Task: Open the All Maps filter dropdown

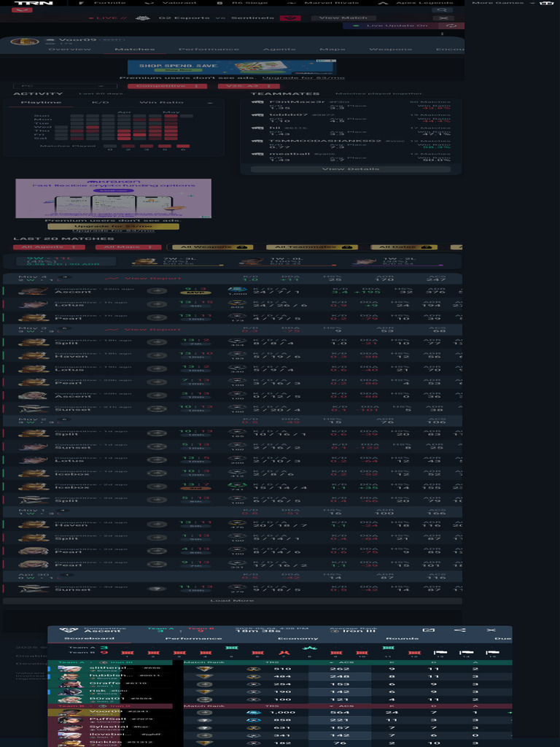Action: [128, 247]
